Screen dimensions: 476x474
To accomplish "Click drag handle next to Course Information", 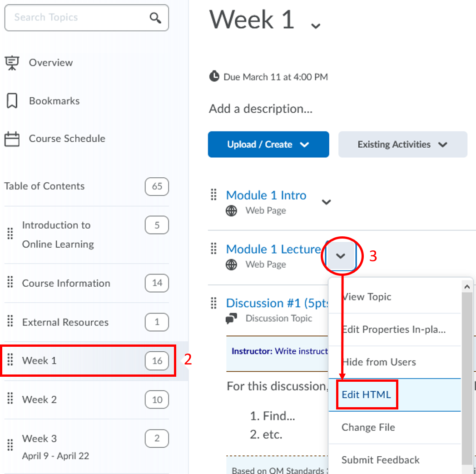I will pyautogui.click(x=10, y=283).
